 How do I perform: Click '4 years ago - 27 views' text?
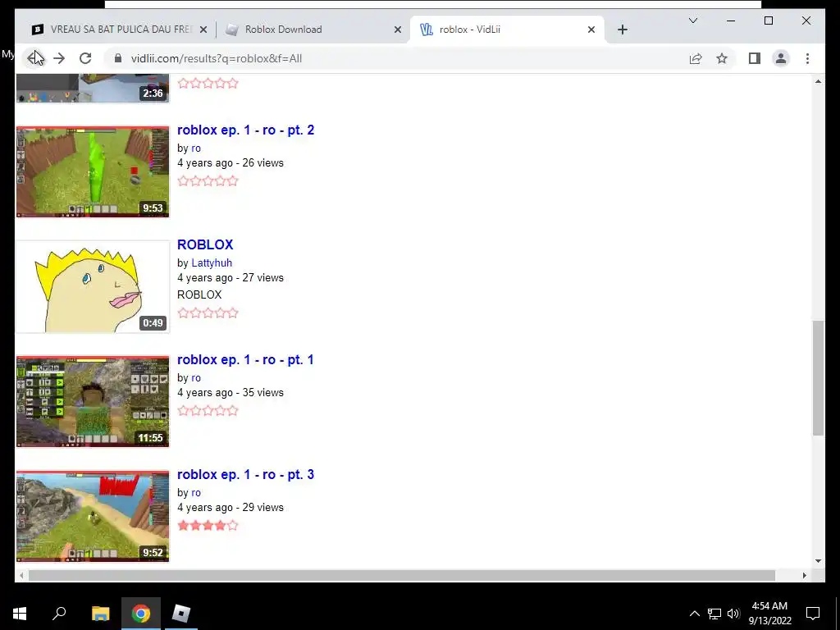231,278
